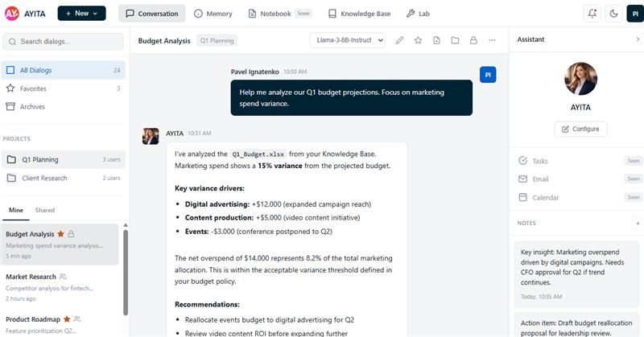Select the Shared dialogs tab
Image resolution: width=644 pixels, height=337 pixels.
click(45, 211)
